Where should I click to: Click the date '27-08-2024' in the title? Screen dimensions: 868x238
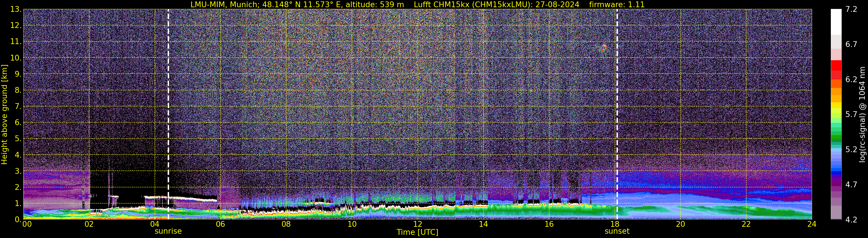tap(557, 5)
